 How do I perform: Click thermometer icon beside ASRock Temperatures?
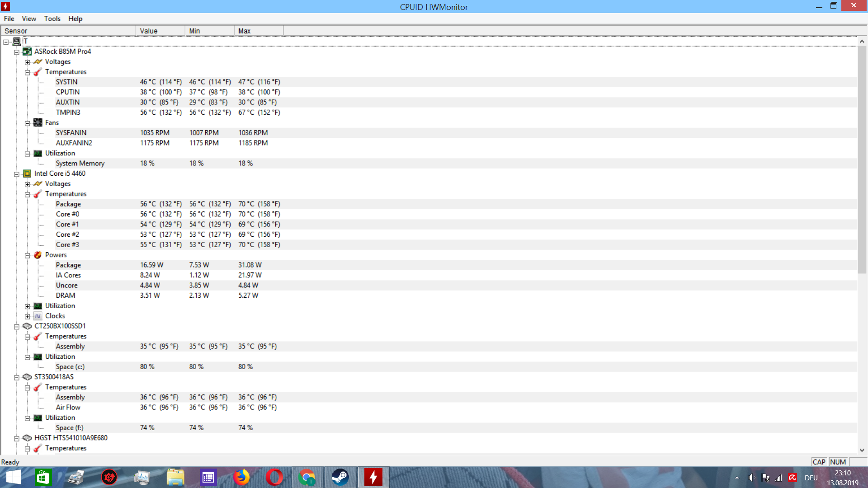(38, 72)
